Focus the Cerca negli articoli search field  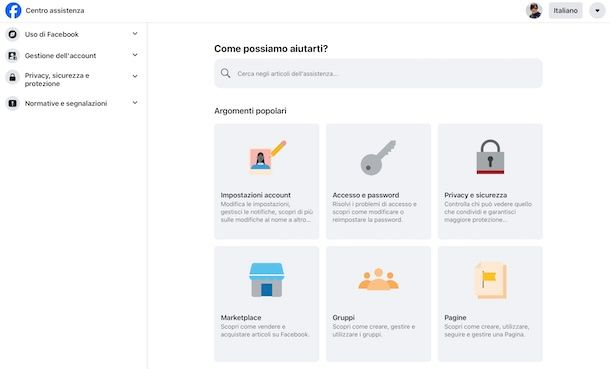(378, 73)
